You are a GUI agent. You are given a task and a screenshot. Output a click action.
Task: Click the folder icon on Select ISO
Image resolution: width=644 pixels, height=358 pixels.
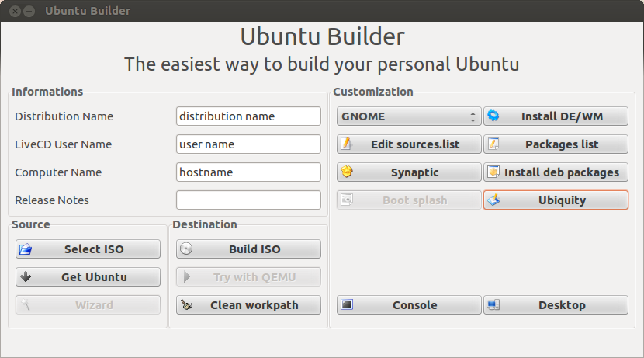click(x=26, y=249)
